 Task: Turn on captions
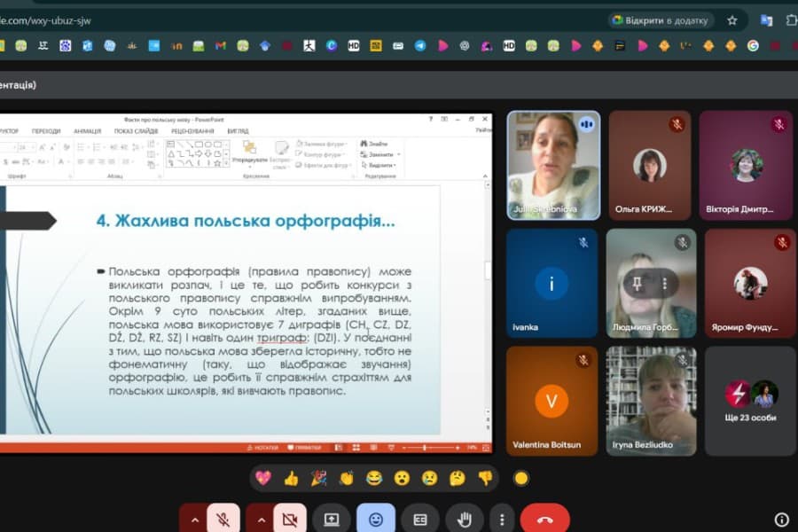tap(420, 519)
